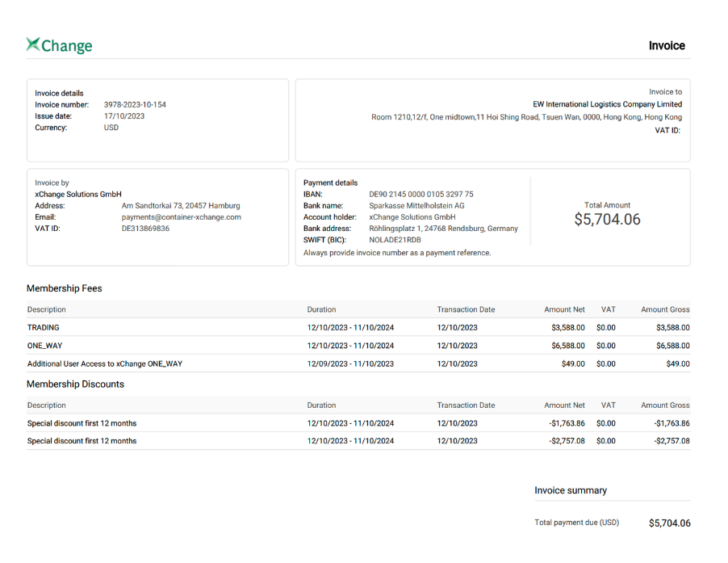Select invoice number 3978-2023-10-154

(135, 105)
